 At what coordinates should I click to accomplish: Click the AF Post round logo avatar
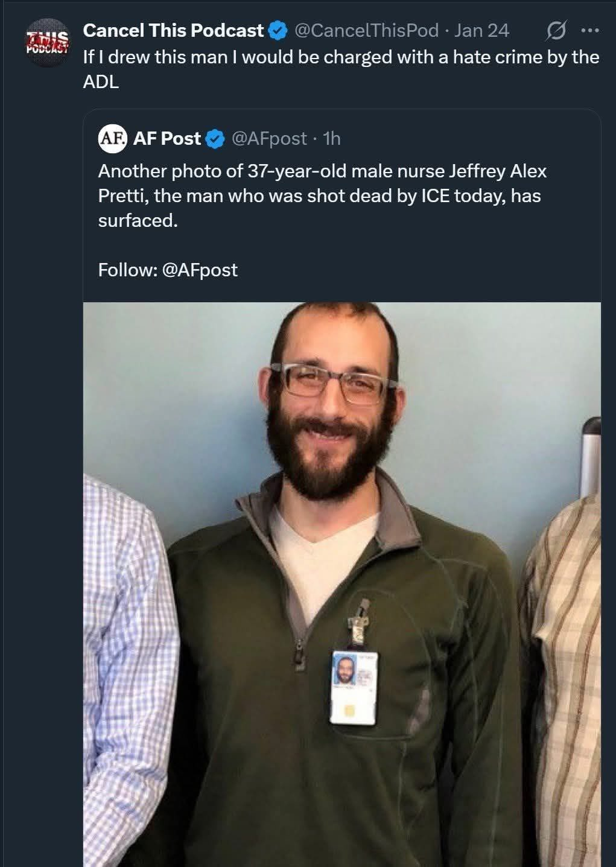point(113,138)
